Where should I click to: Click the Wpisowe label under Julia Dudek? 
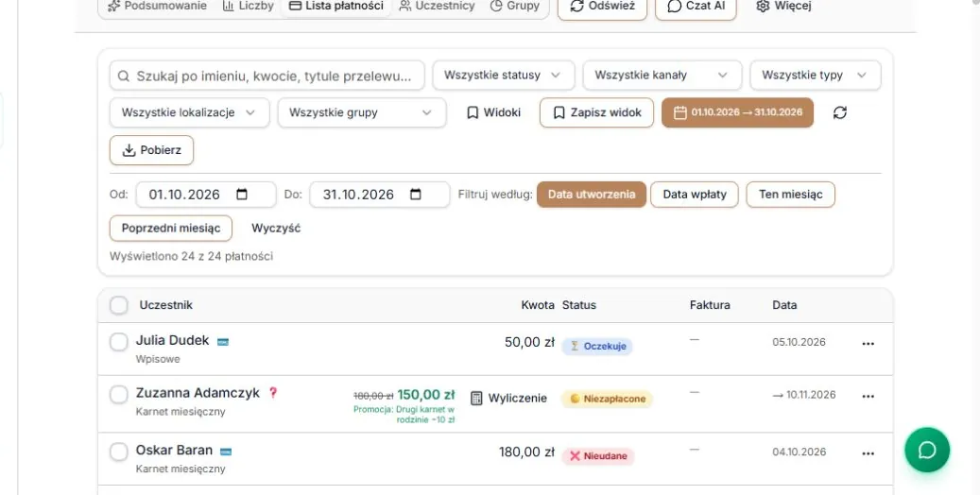pos(158,359)
